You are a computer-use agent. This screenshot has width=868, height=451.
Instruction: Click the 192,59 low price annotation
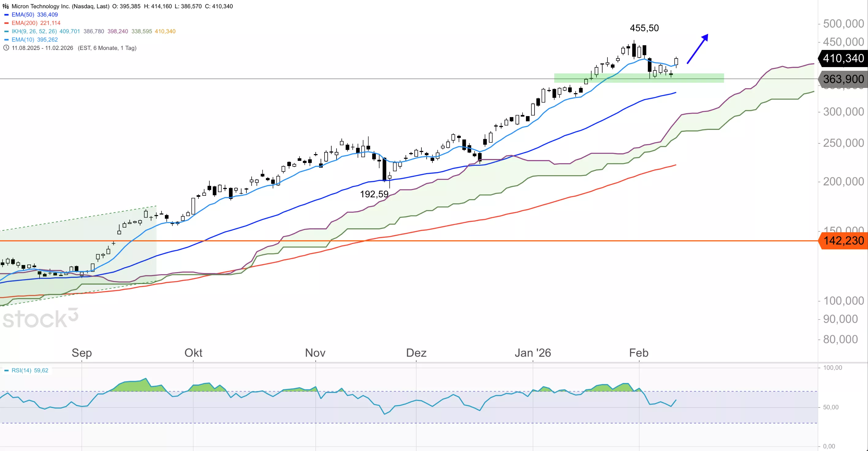(x=374, y=194)
